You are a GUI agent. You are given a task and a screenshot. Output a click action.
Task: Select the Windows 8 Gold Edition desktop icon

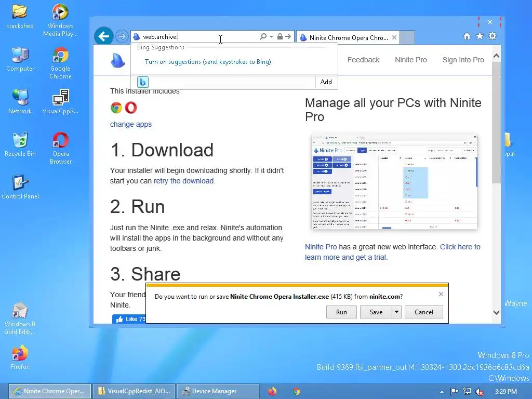tap(20, 318)
